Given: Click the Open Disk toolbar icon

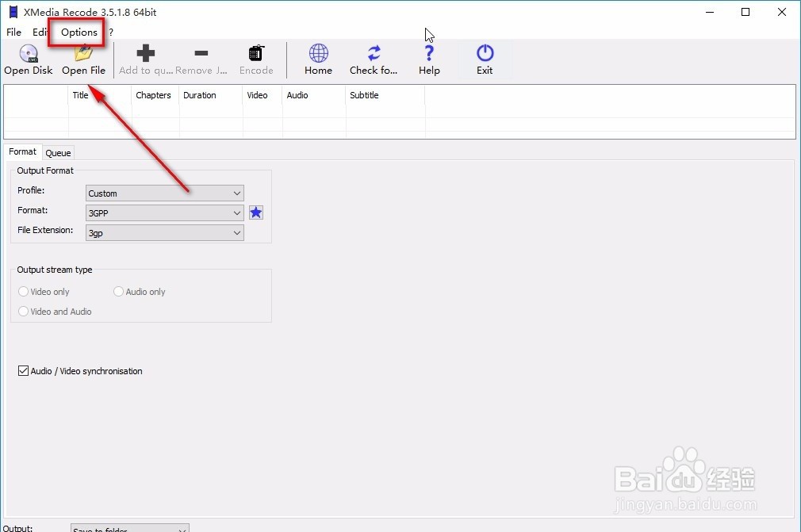Looking at the screenshot, I should coord(29,53).
